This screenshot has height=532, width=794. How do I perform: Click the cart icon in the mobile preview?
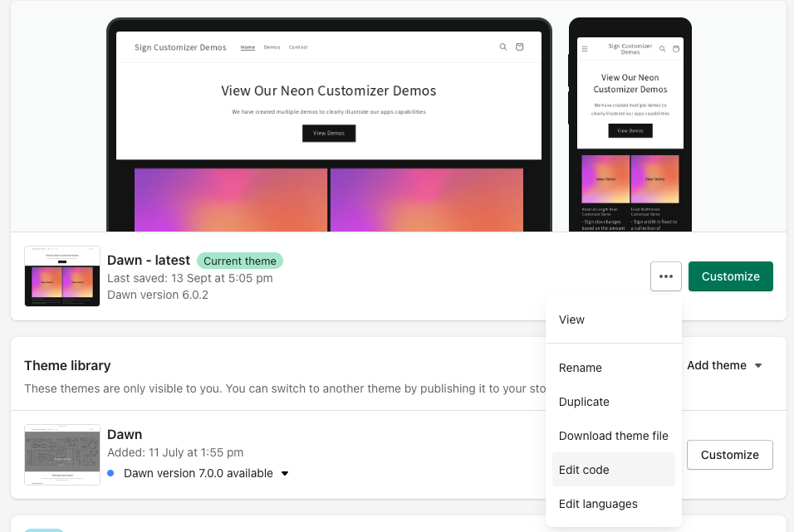click(x=676, y=49)
